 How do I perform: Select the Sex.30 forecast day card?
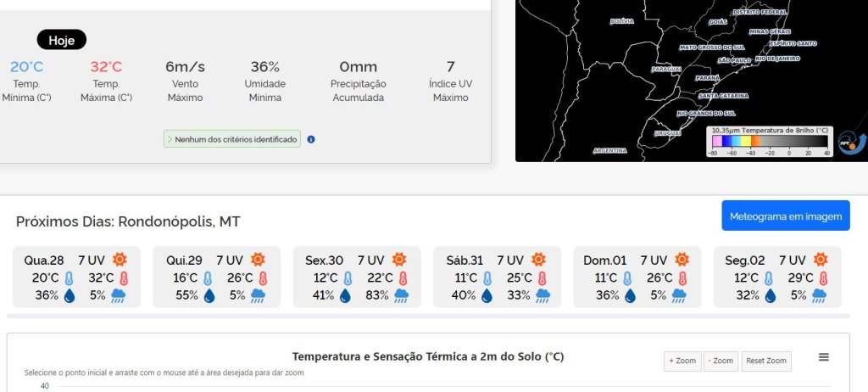point(357,277)
